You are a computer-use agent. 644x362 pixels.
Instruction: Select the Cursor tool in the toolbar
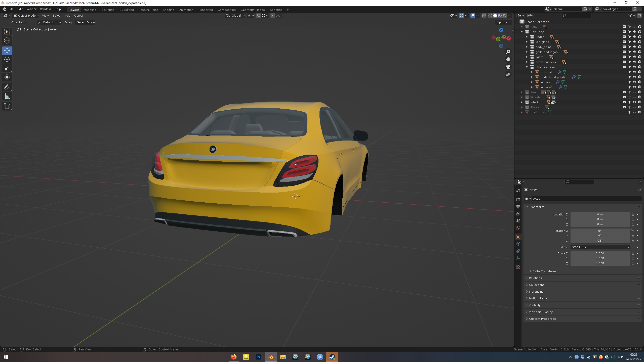[x=7, y=40]
